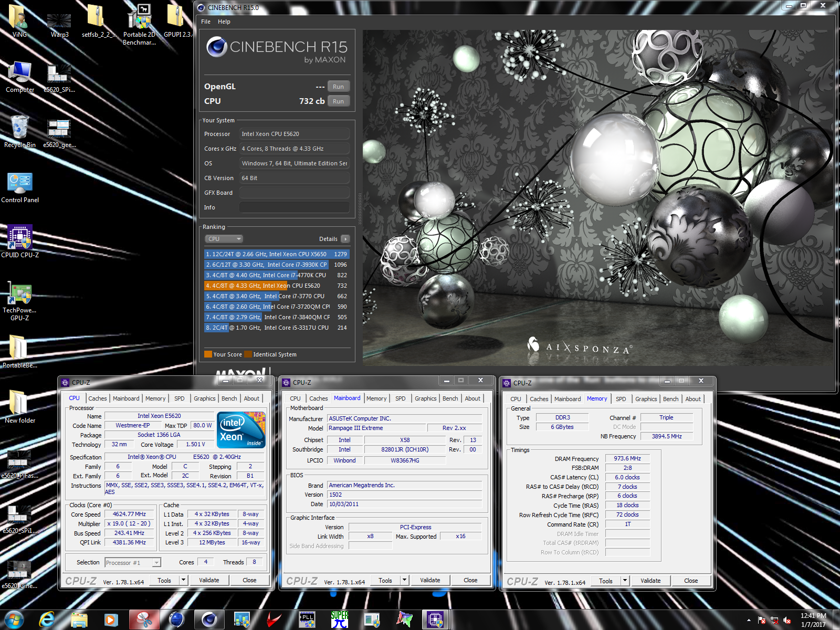The image size is (840, 630).
Task: Select the e5620_gee desktop file
Action: (59, 132)
